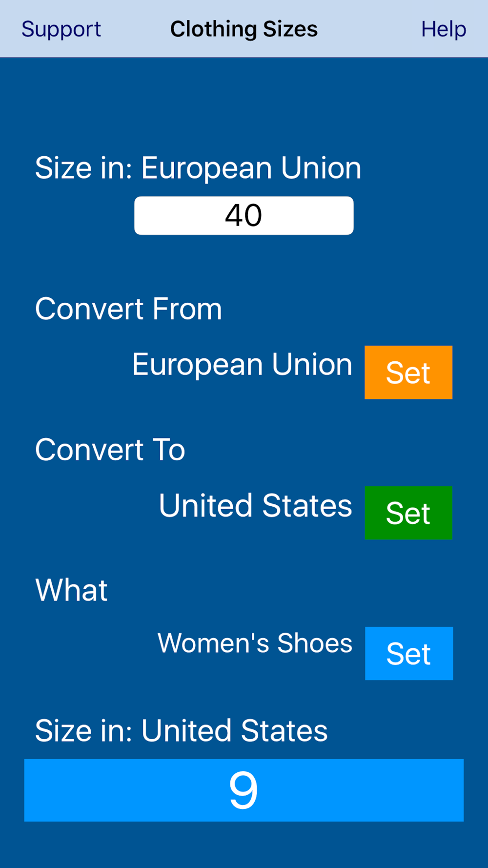Tap the size input field showing 40
The height and width of the screenshot is (868, 488).
pos(244,215)
